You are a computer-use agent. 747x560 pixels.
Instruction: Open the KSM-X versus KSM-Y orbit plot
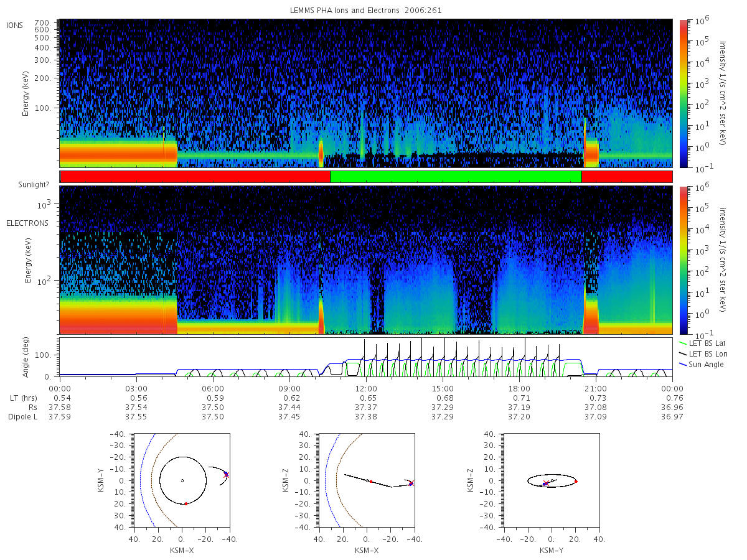pos(181,480)
